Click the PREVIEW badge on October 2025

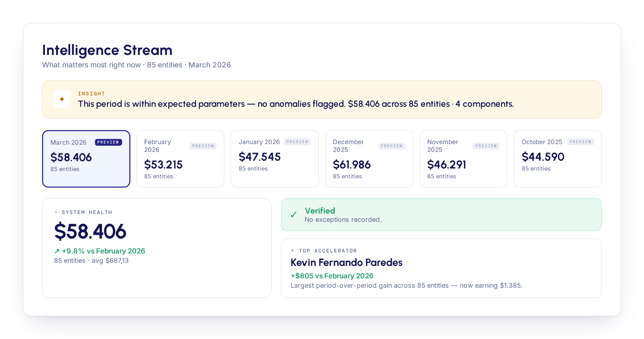[581, 142]
